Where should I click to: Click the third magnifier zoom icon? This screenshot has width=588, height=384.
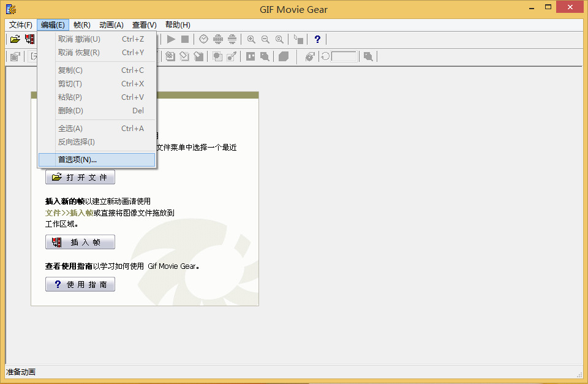(x=279, y=39)
